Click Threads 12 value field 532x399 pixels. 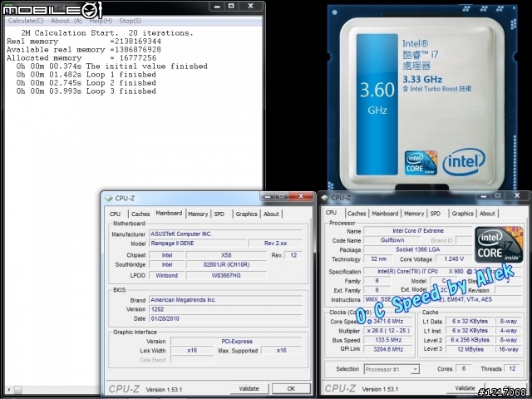coord(512,368)
